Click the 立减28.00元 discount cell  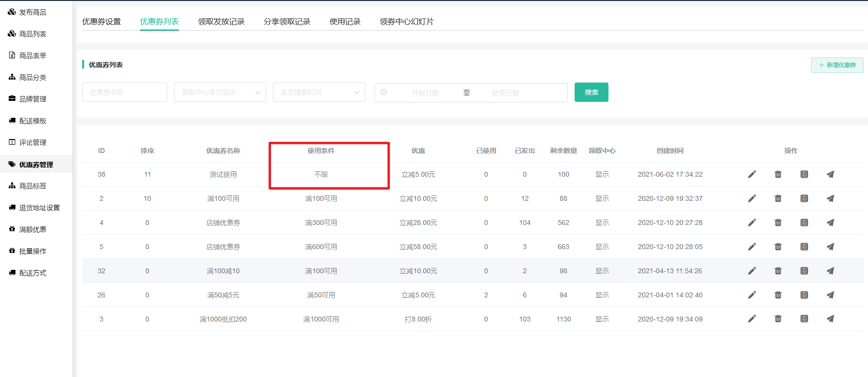(418, 223)
